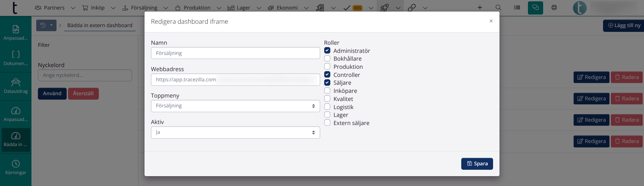This screenshot has height=186, width=644.
Task: Expand the Aktiv dropdown
Action: [x=235, y=132]
